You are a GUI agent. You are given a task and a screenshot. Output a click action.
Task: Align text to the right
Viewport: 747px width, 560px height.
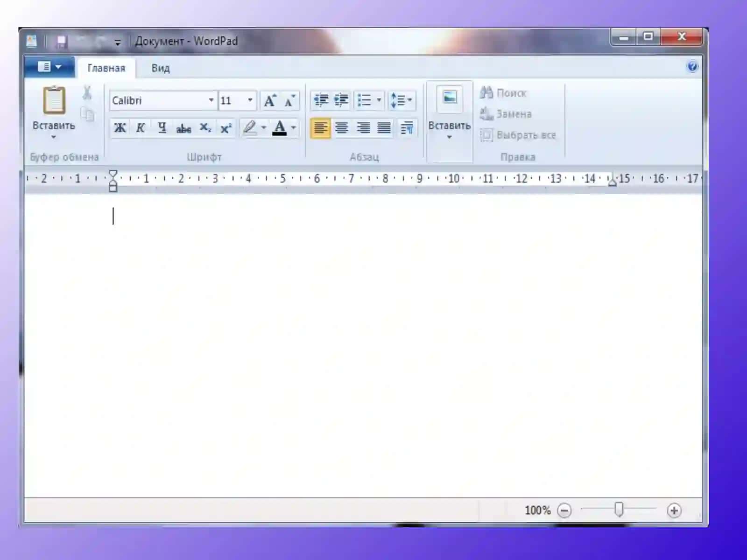click(x=363, y=127)
